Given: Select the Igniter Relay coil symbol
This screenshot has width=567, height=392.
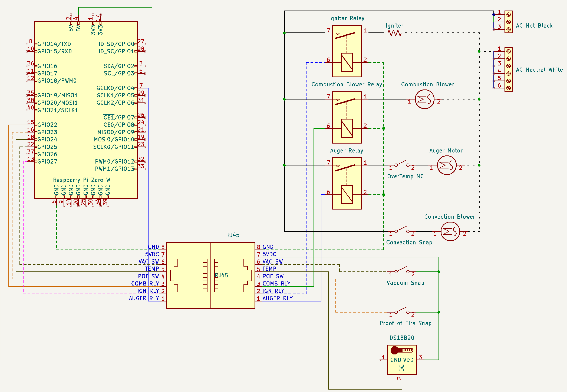Looking at the screenshot, I should coord(347,62).
